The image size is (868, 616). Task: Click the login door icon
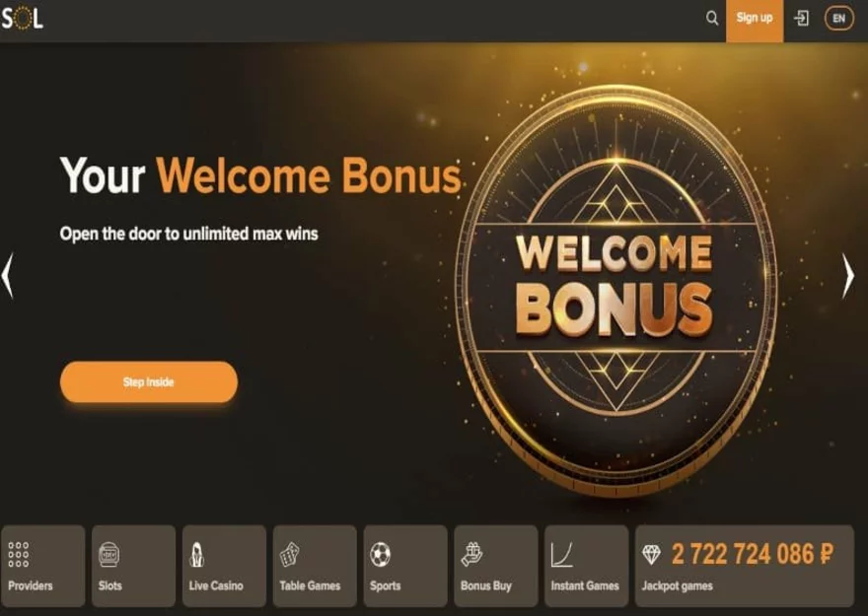(801, 19)
